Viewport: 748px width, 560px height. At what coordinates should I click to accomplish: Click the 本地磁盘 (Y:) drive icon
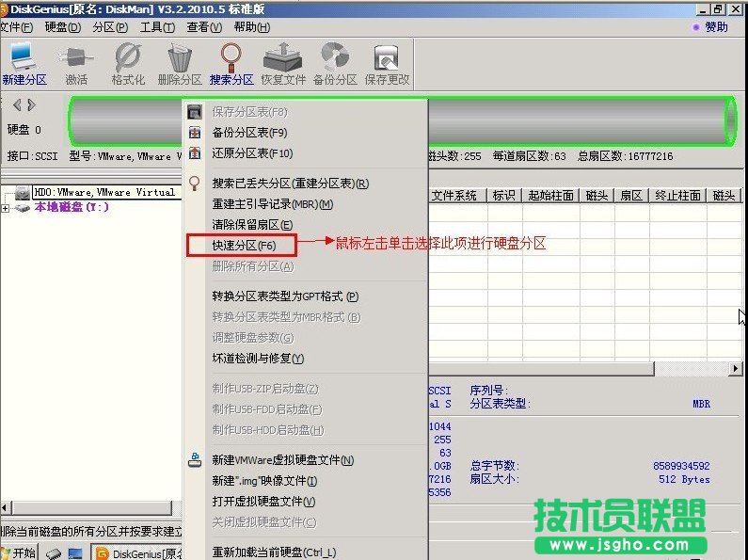click(x=23, y=208)
